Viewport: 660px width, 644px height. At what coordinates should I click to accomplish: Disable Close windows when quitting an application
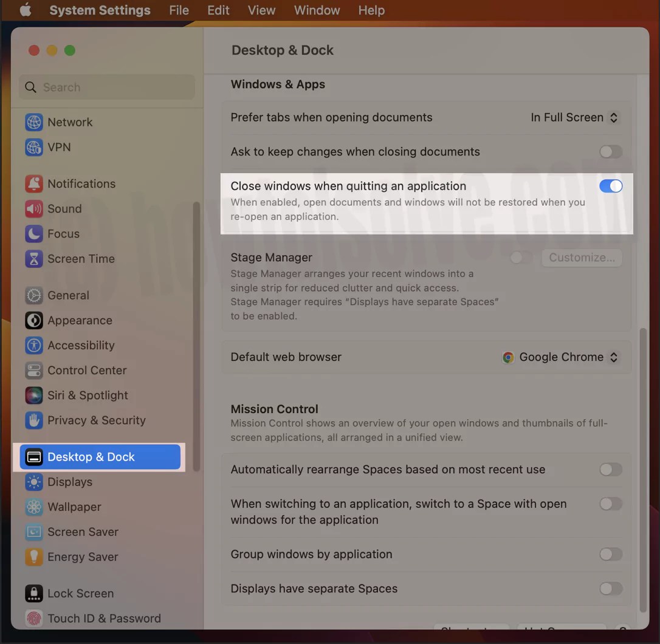click(x=611, y=186)
